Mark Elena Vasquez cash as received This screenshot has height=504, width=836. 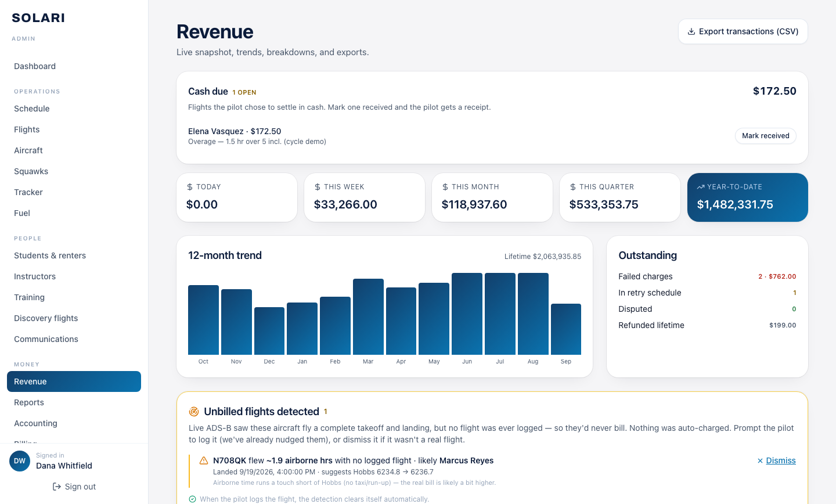[x=765, y=136]
